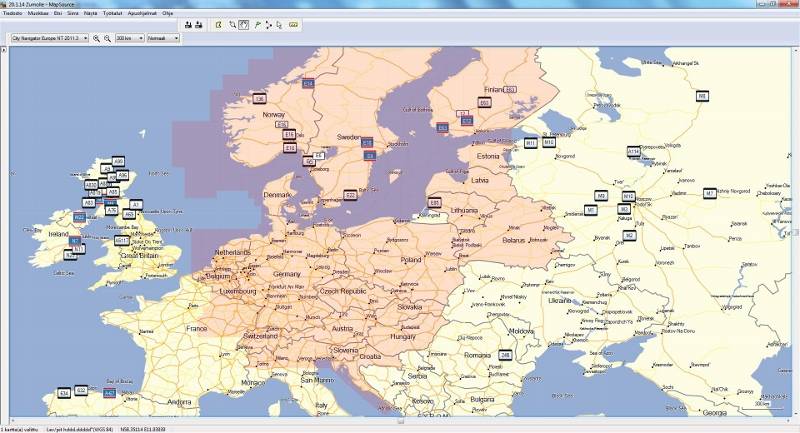Click the Poland country label
This screenshot has width=800, height=433.
coord(411,260)
